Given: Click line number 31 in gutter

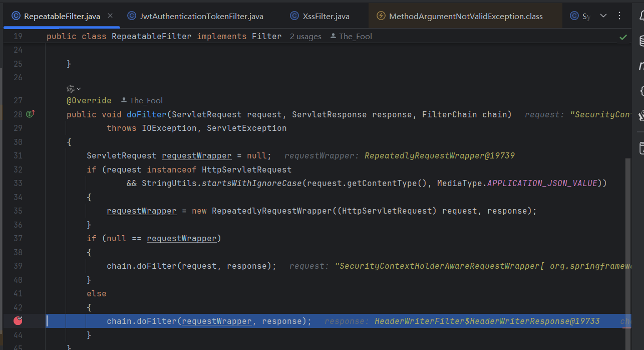Looking at the screenshot, I should point(18,155).
